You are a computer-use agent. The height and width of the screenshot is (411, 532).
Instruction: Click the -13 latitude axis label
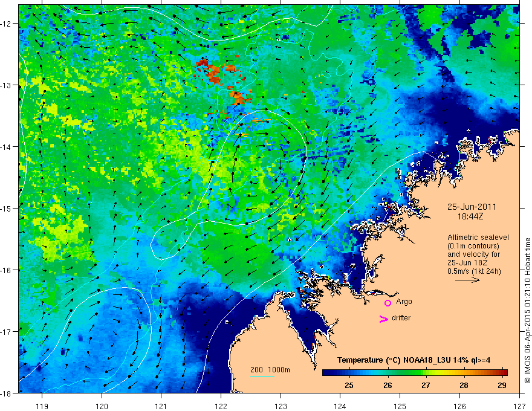pos(5,85)
